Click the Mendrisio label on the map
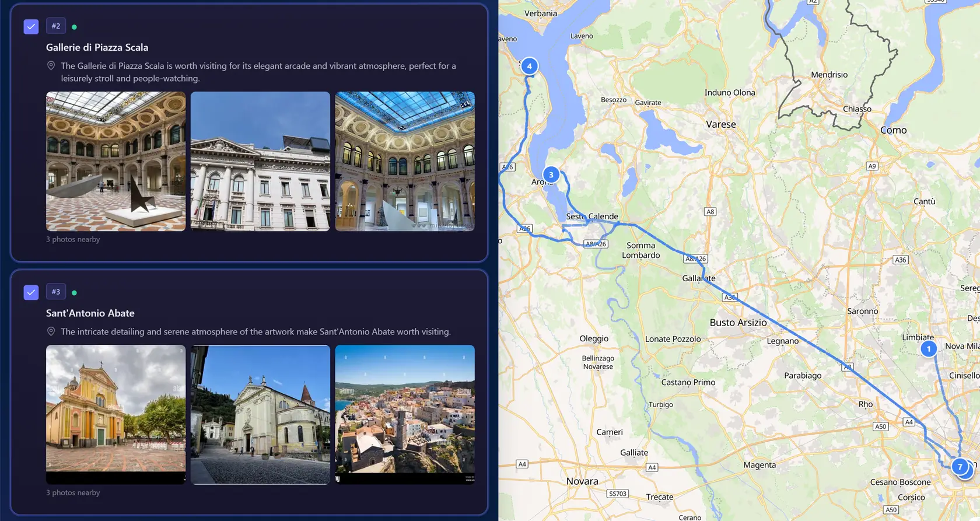The height and width of the screenshot is (521, 980). 829,75
